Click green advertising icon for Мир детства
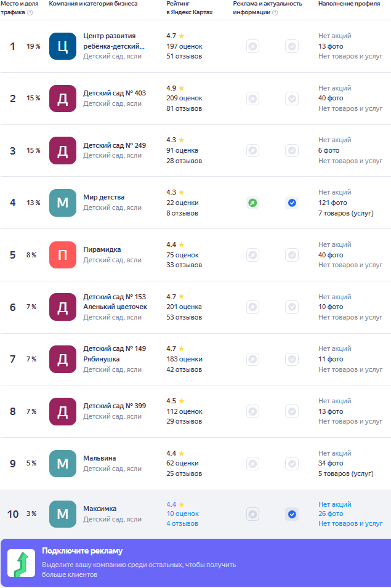The width and height of the screenshot is (391, 588). 252,203
